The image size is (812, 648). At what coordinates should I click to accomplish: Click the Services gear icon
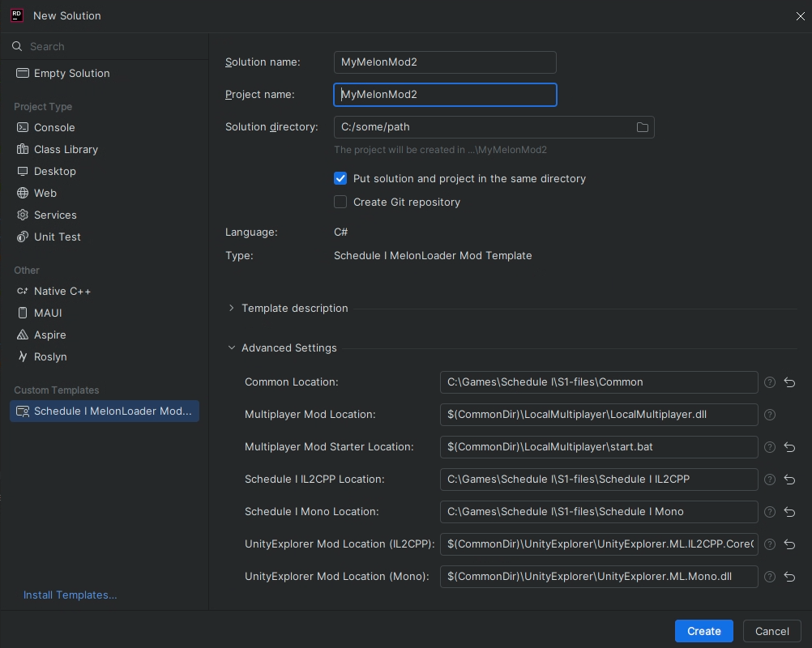(x=22, y=215)
